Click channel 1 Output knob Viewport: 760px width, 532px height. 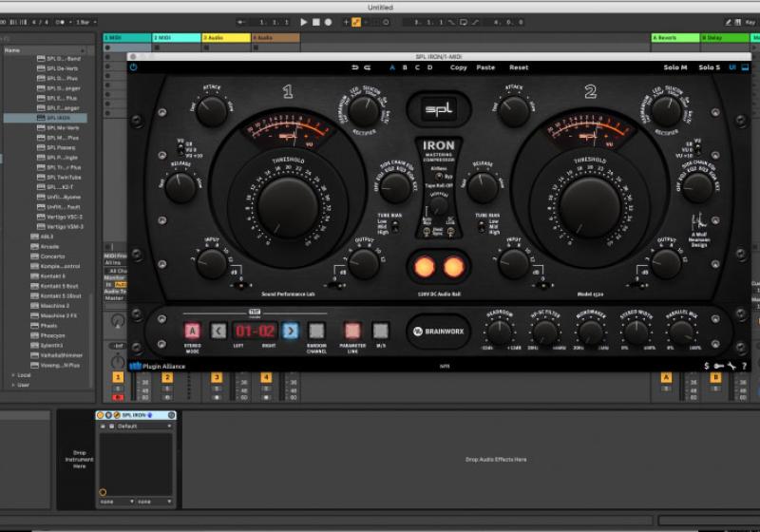tap(364, 264)
